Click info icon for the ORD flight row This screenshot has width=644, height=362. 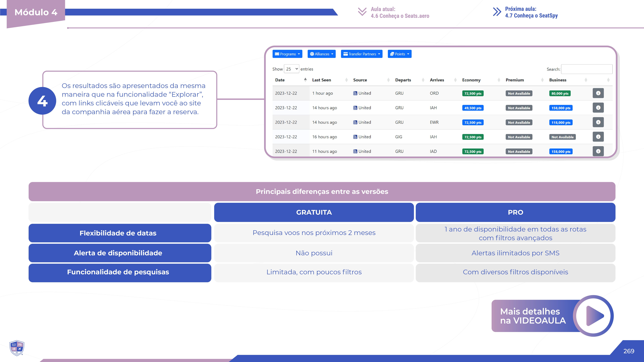(x=598, y=93)
